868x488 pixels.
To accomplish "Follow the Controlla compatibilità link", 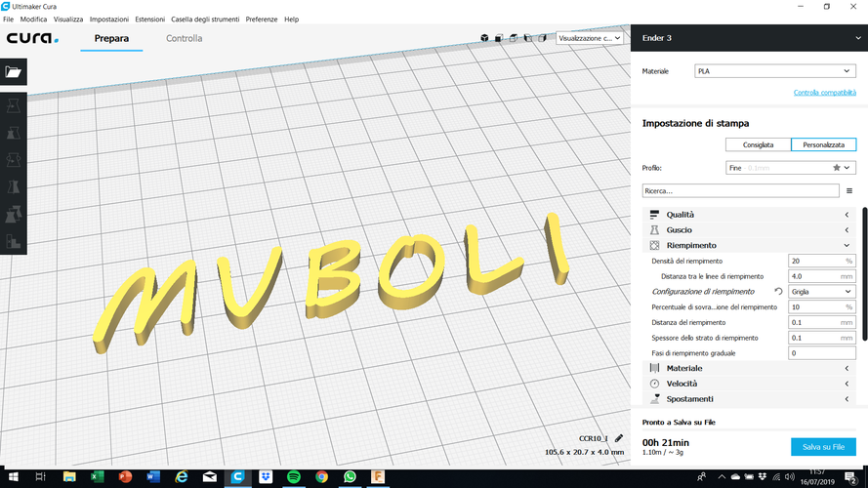I will (x=824, y=93).
